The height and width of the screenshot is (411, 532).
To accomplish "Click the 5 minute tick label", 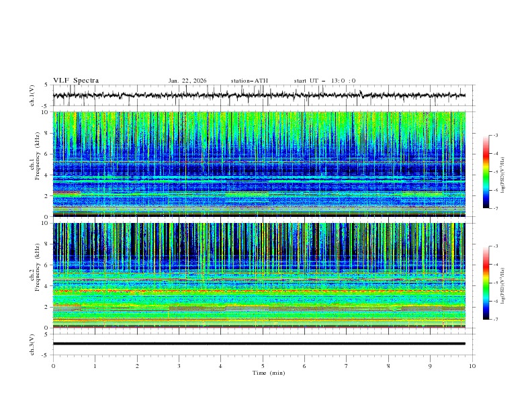I will point(263,365).
